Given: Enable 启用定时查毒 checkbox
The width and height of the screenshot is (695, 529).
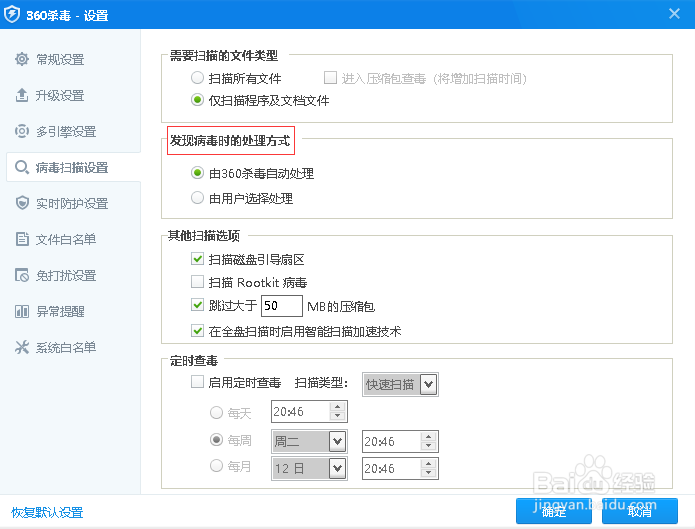Looking at the screenshot, I should [197, 382].
